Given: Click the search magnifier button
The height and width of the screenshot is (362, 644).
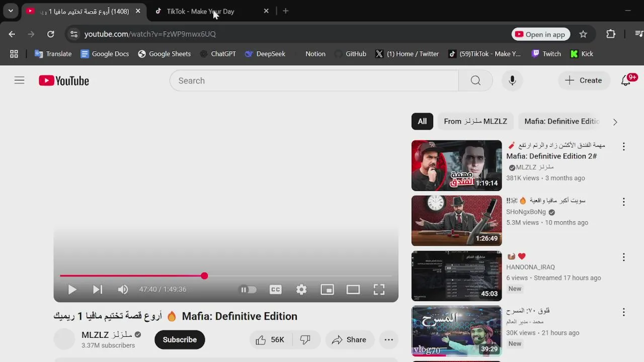Looking at the screenshot, I should click(x=475, y=80).
